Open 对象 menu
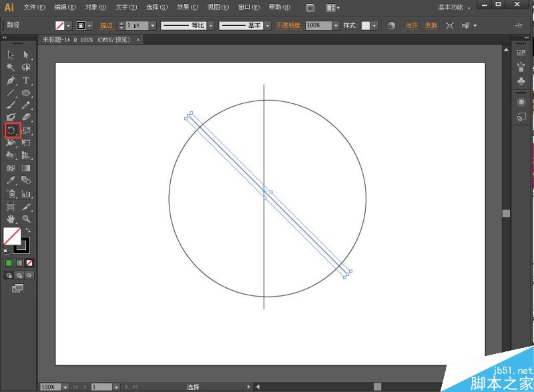This screenshot has width=534, height=392. tap(95, 7)
